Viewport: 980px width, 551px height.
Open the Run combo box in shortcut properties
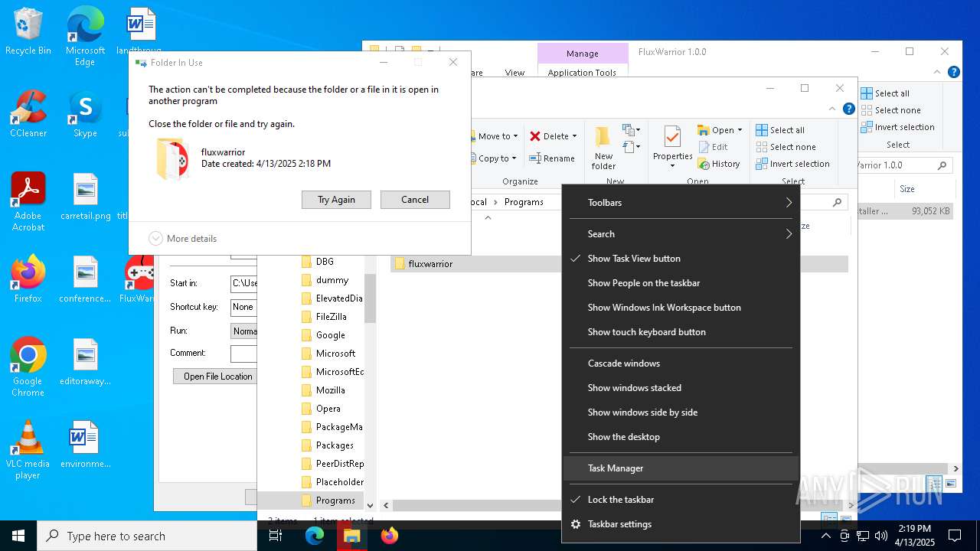pos(243,331)
